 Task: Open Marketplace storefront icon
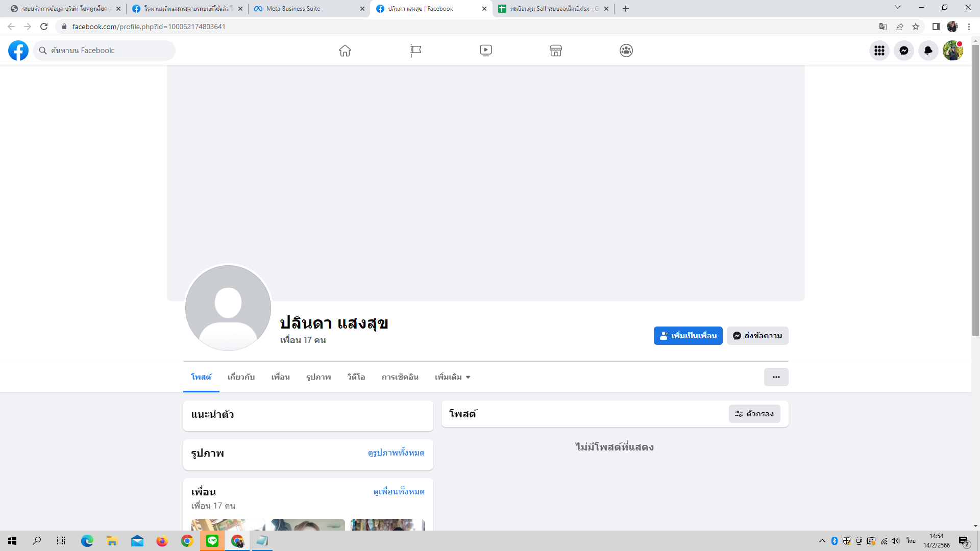pos(556,51)
